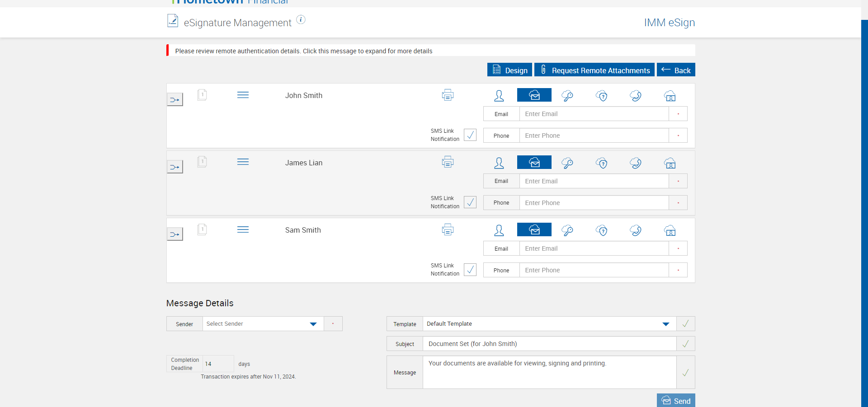Select phone call authentication icon for Sam Smith
868x407 pixels.
[636, 230]
